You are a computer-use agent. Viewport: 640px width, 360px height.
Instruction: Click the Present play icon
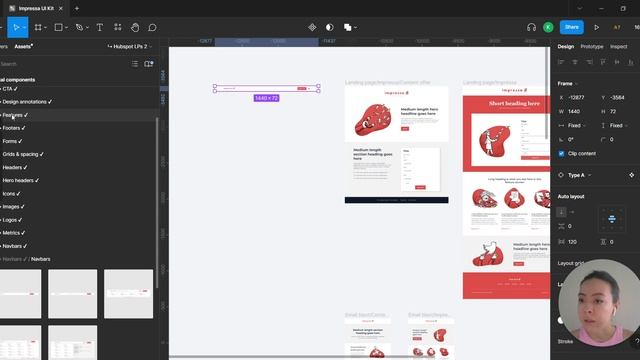596,27
